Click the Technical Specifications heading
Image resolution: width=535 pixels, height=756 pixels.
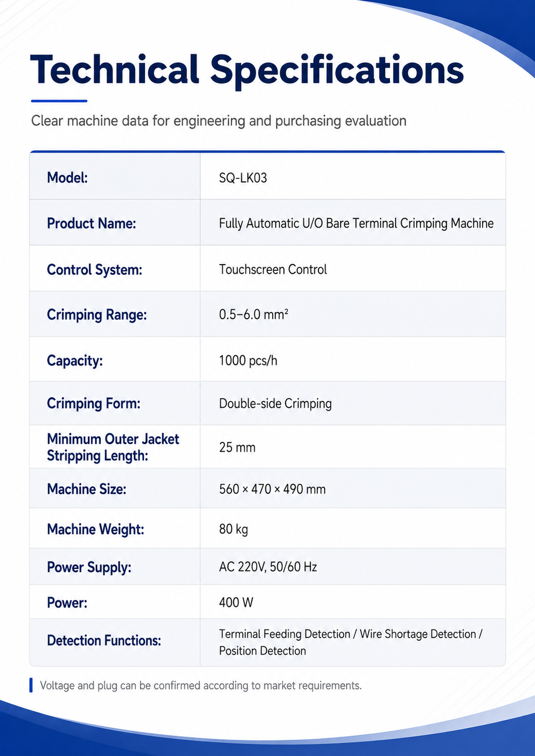[247, 70]
